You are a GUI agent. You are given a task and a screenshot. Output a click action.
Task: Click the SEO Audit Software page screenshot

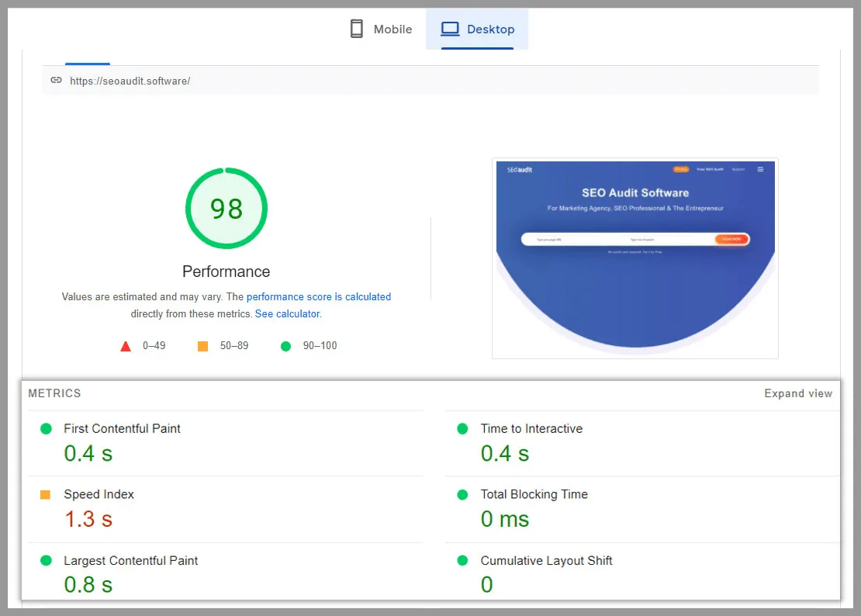(635, 258)
